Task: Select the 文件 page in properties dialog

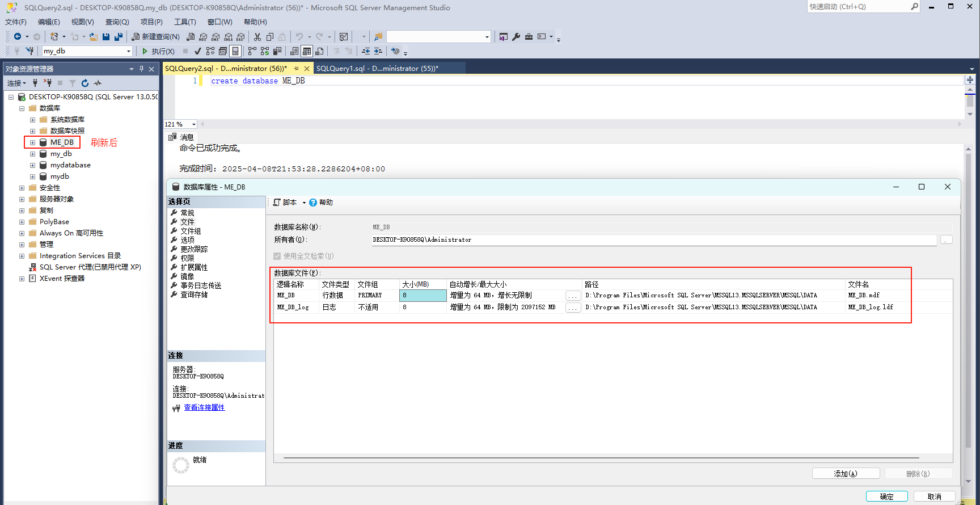Action: [x=187, y=222]
